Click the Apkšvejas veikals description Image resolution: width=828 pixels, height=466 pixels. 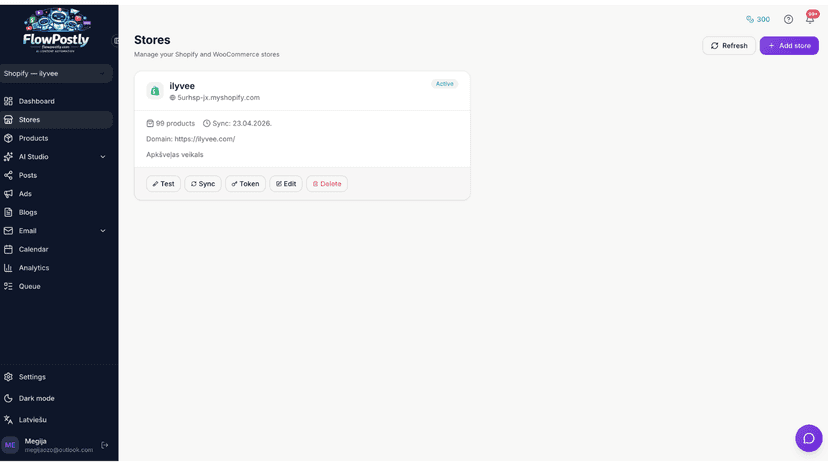tap(175, 155)
